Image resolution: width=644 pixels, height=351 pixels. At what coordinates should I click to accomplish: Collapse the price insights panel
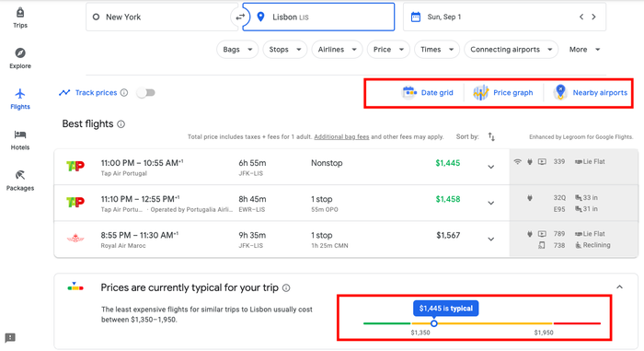[x=619, y=287]
